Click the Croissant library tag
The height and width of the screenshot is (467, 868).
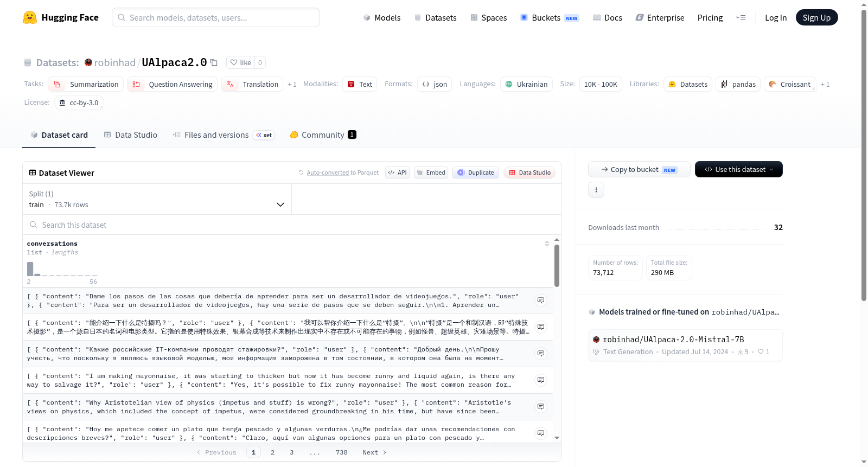pos(790,84)
